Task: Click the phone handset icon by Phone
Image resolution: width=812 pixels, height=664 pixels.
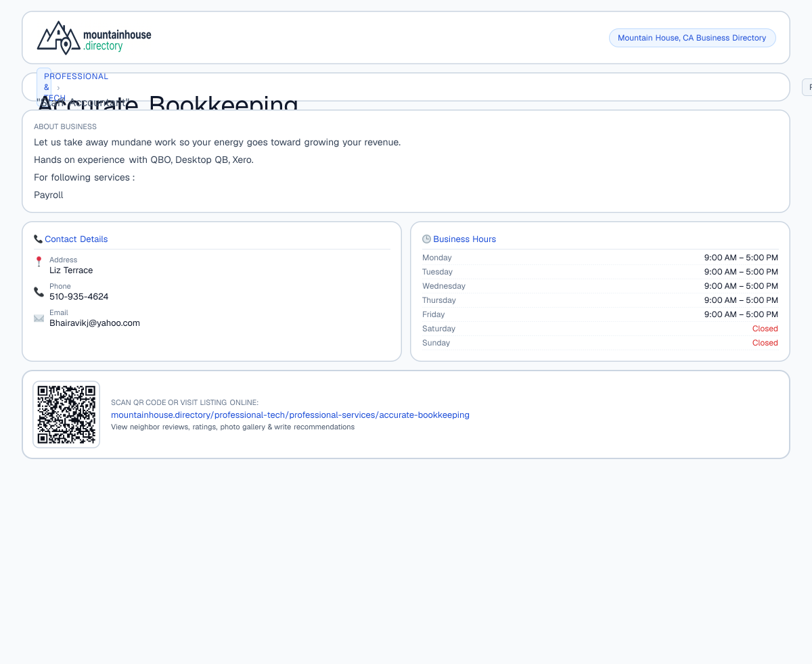Action: point(39,291)
